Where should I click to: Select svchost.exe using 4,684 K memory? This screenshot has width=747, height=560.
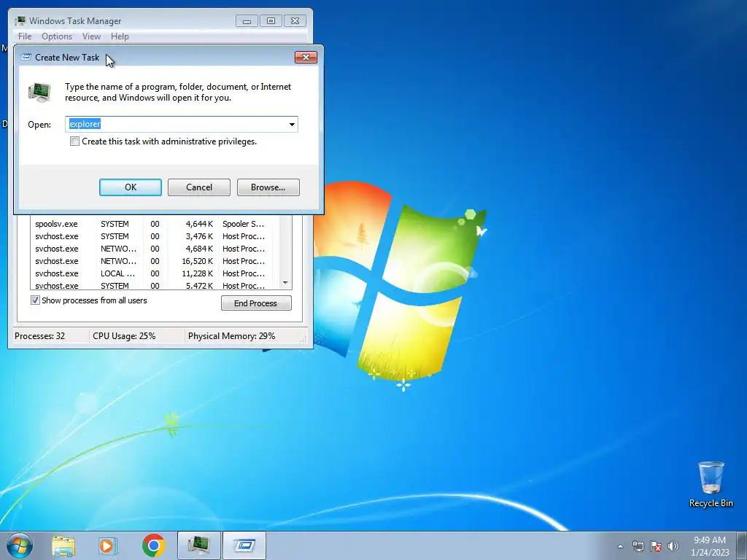[155, 249]
